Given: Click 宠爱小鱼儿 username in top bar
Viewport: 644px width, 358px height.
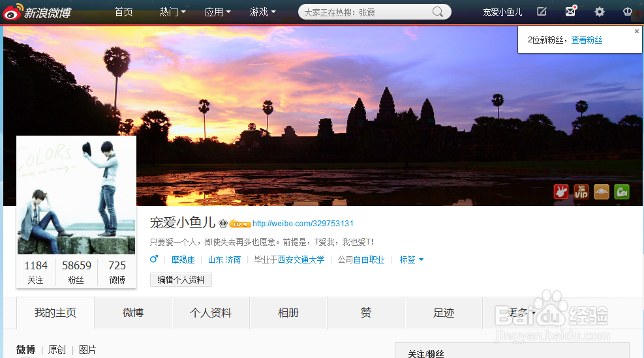Looking at the screenshot, I should coord(502,12).
